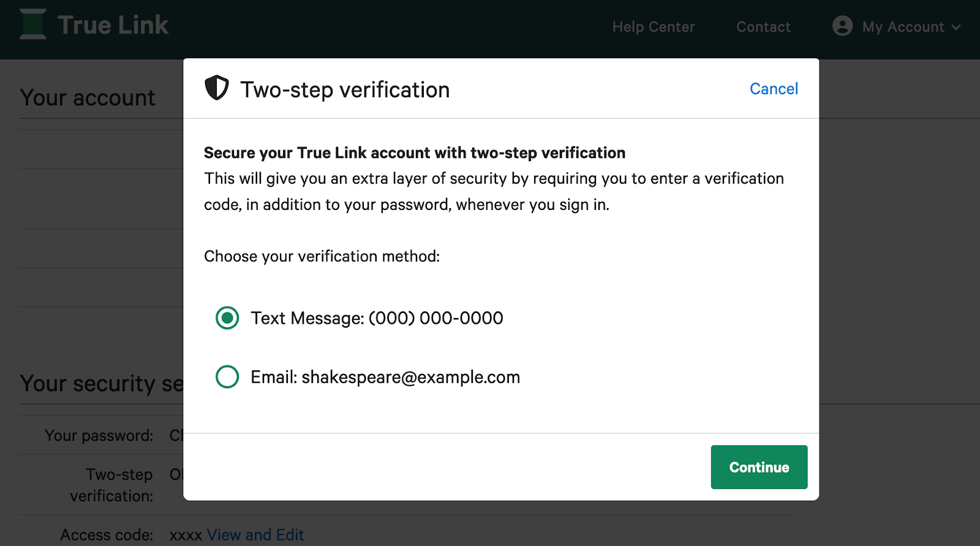Choose Text Message (000) 000-0000 label
980x546 pixels.
pyautogui.click(x=377, y=318)
